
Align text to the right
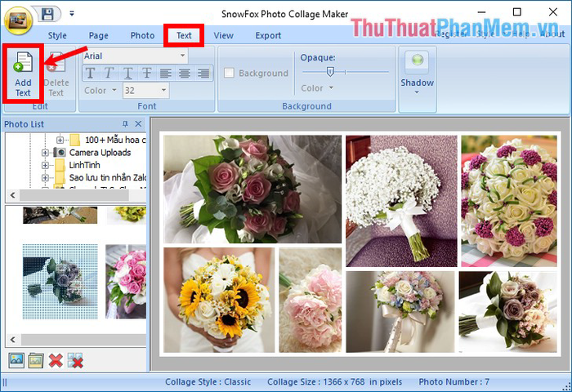coord(203,73)
